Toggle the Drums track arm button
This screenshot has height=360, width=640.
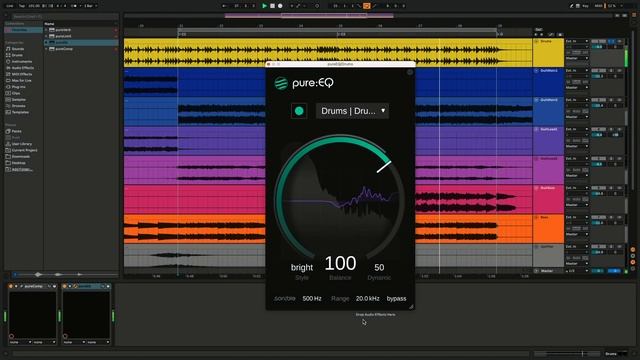(620, 41)
